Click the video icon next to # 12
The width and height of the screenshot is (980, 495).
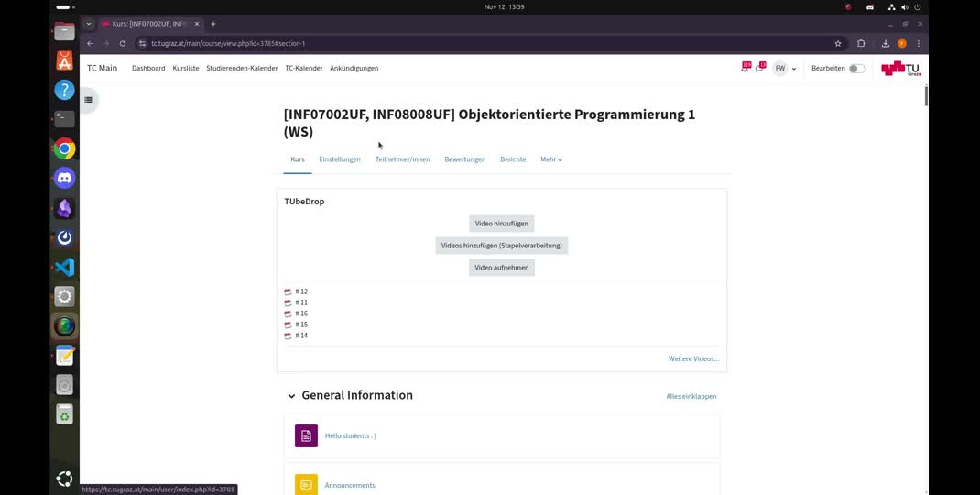pos(289,291)
